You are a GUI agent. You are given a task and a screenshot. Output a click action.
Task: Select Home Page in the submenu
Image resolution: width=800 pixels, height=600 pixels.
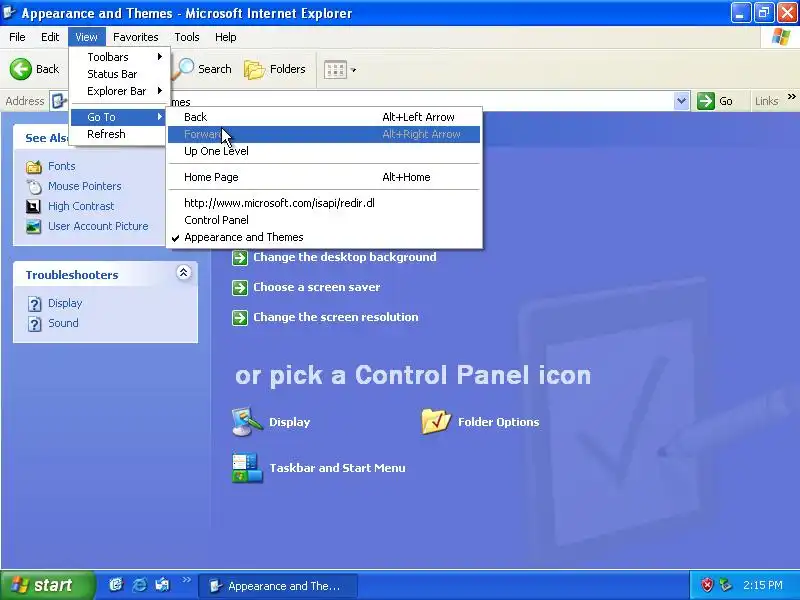point(324,177)
